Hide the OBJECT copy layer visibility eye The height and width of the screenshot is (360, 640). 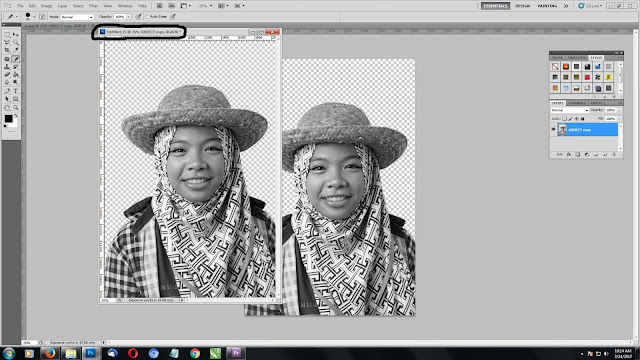click(553, 129)
